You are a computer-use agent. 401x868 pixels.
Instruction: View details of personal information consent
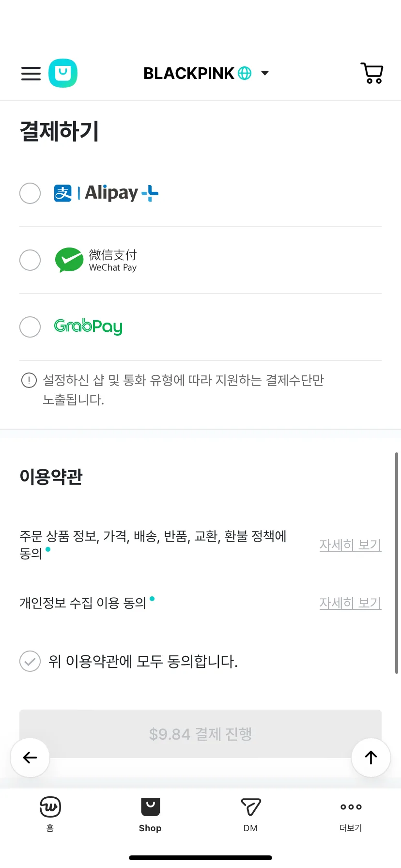[351, 603]
